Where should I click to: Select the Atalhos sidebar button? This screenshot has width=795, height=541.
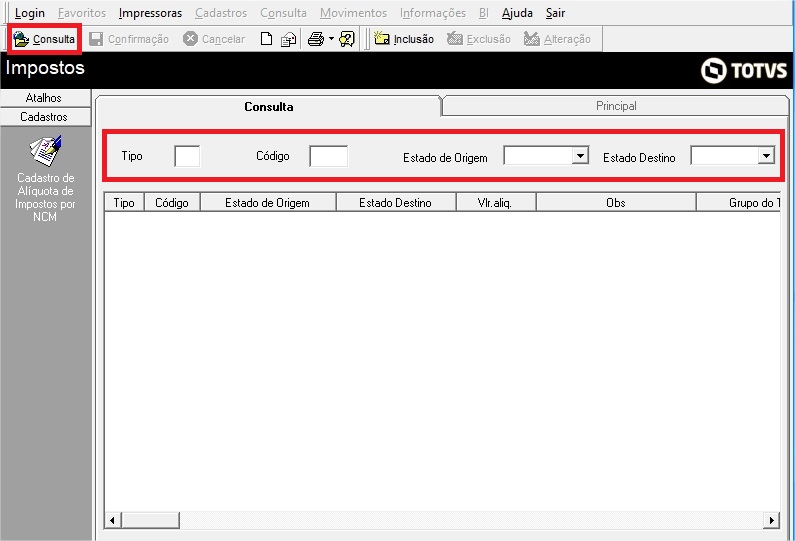(45, 98)
